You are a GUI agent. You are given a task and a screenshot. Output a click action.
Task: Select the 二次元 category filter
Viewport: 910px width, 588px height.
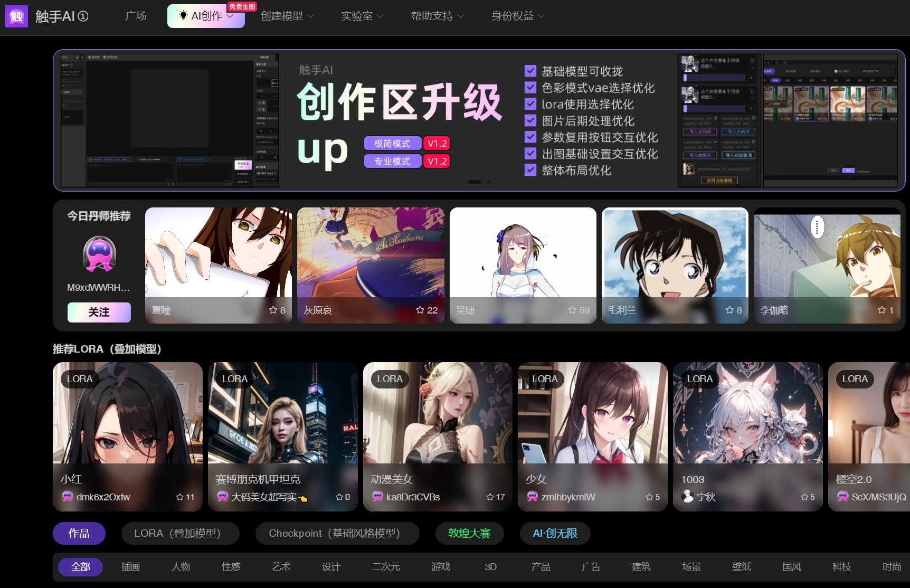386,566
